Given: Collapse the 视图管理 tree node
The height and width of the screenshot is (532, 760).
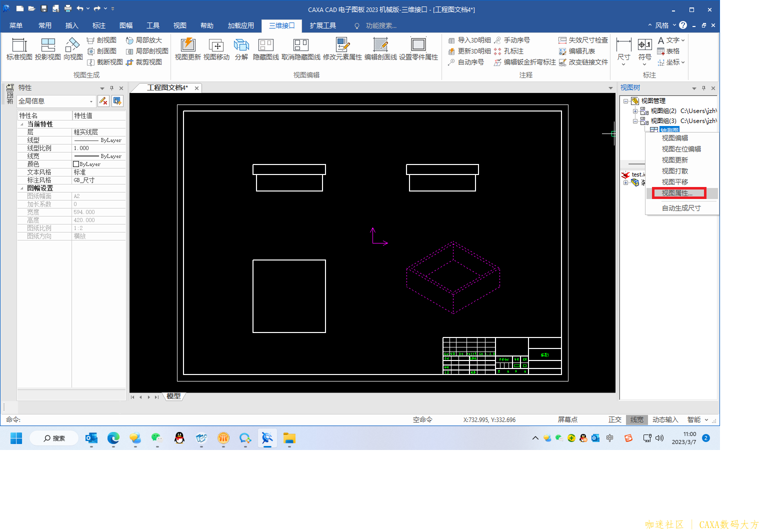Looking at the screenshot, I should 625,101.
